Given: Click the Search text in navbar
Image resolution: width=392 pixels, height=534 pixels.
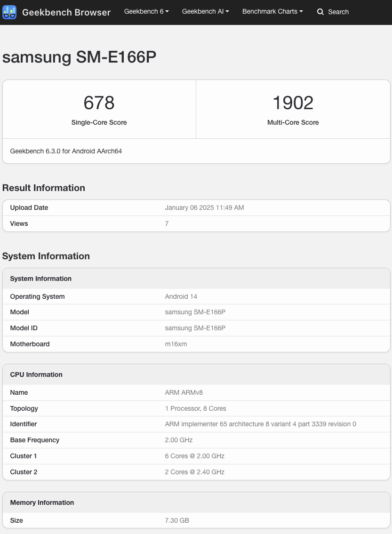Looking at the screenshot, I should [338, 12].
